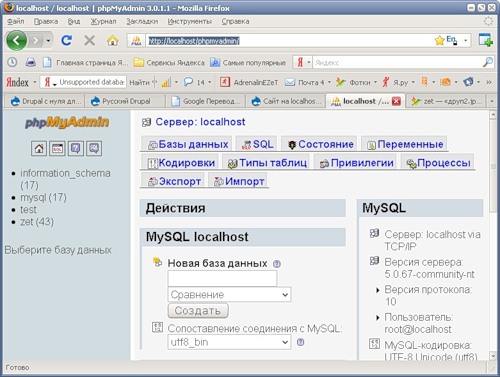500x377 pixels.
Task: Select the test database
Action: click(x=28, y=210)
